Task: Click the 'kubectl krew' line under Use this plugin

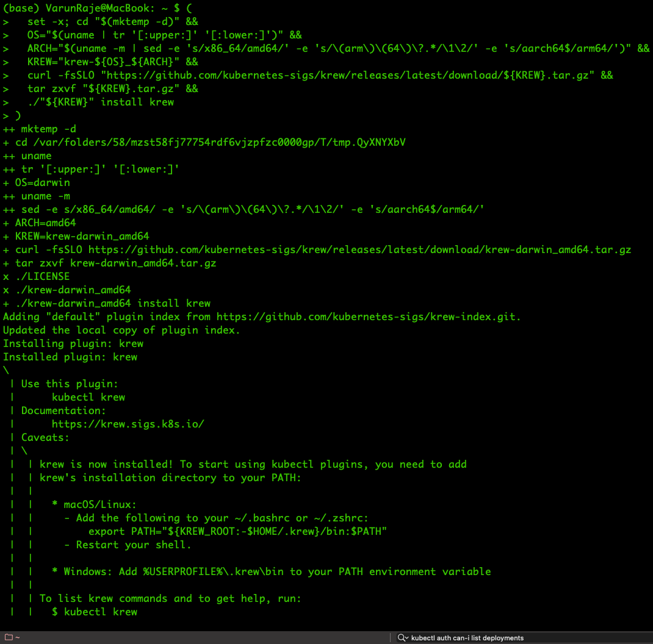Action: 88,397
